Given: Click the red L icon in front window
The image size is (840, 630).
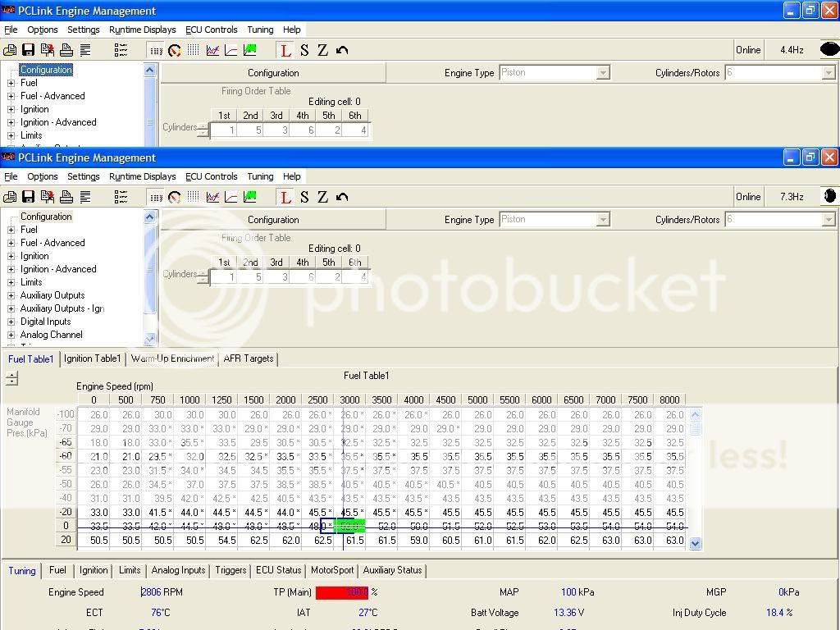Looking at the screenshot, I should pos(285,197).
